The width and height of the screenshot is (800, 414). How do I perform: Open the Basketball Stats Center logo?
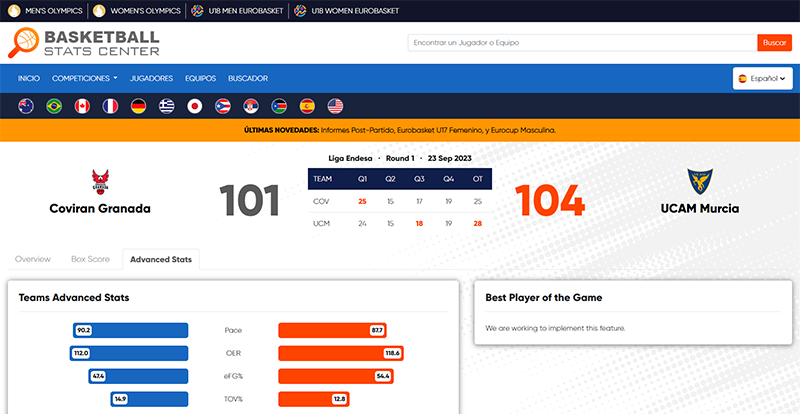[x=84, y=42]
